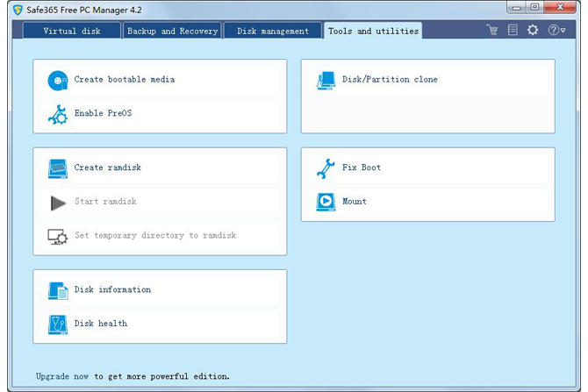
Task: Check the Disk health label
Action: (101, 324)
